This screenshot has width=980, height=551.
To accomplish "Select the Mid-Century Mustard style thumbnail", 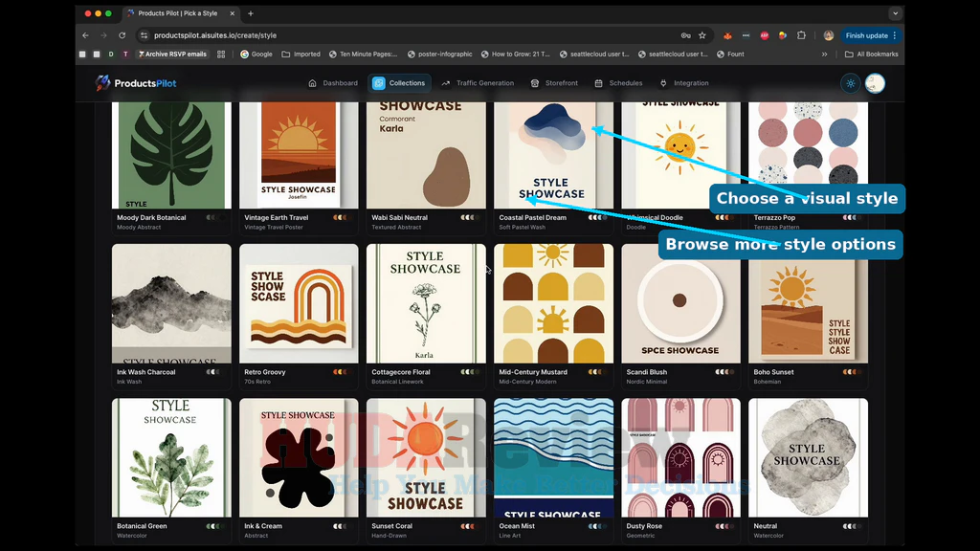I will point(554,303).
